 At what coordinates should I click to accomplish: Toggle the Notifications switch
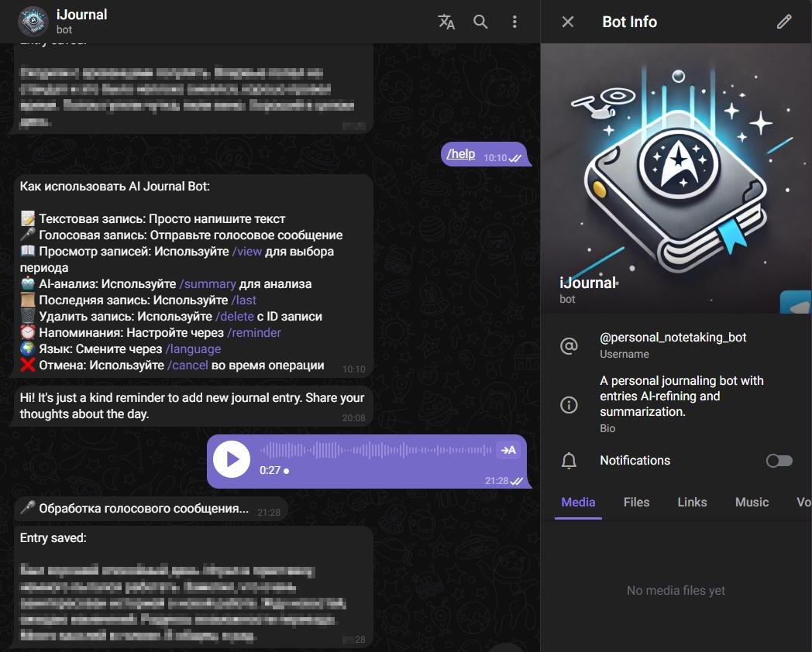[x=779, y=461]
